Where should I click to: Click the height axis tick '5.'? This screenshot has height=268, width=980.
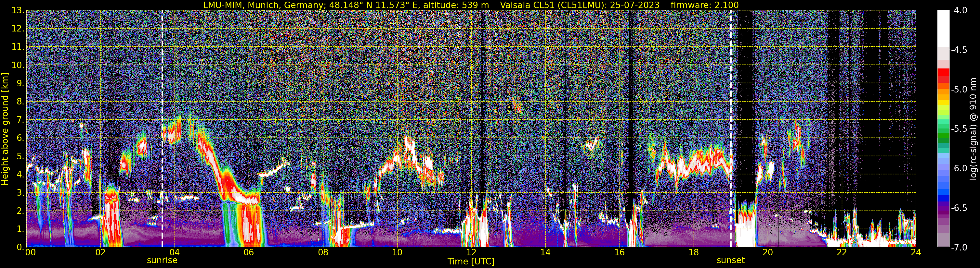click(x=20, y=156)
